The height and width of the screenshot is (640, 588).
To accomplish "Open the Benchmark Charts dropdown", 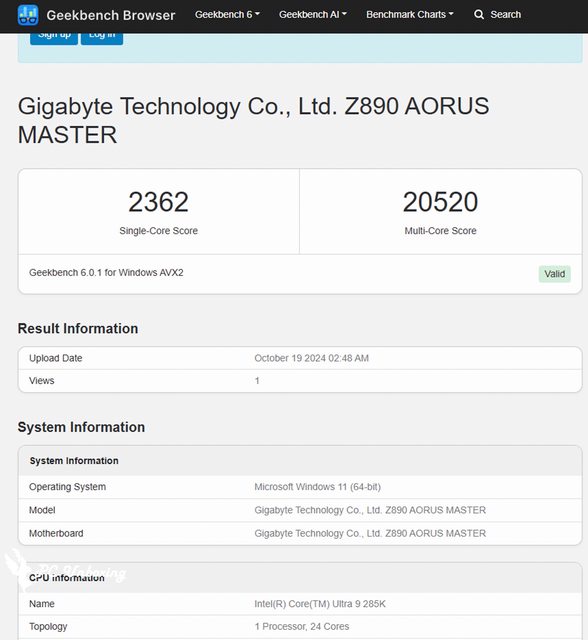I will [x=410, y=15].
